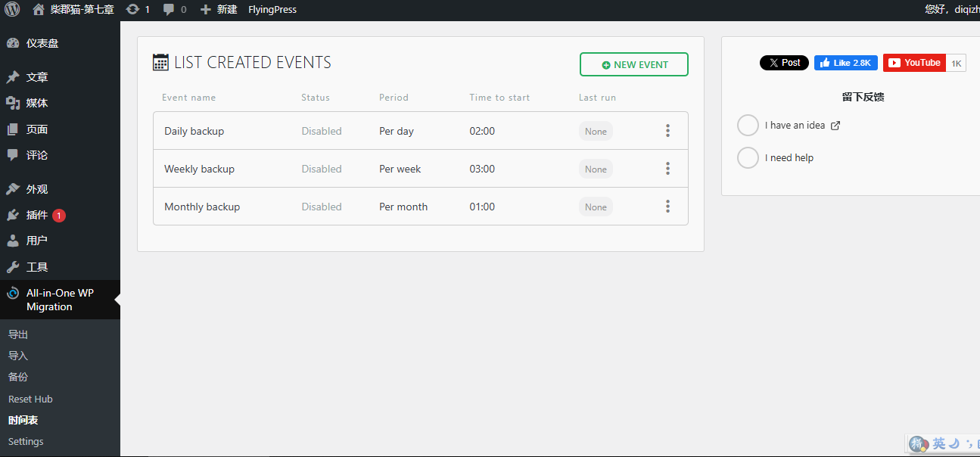Click the Facebook Like 2.8K button
The height and width of the screenshot is (457, 980).
click(845, 63)
